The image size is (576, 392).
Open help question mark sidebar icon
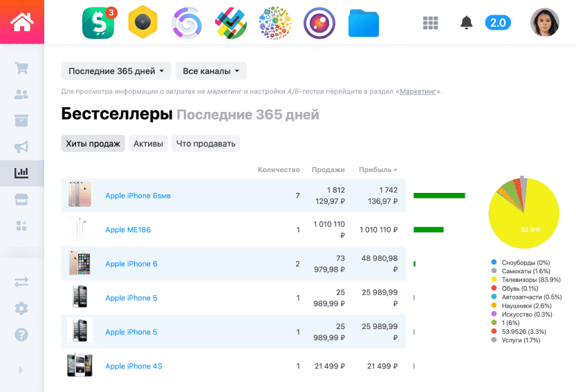tap(21, 335)
